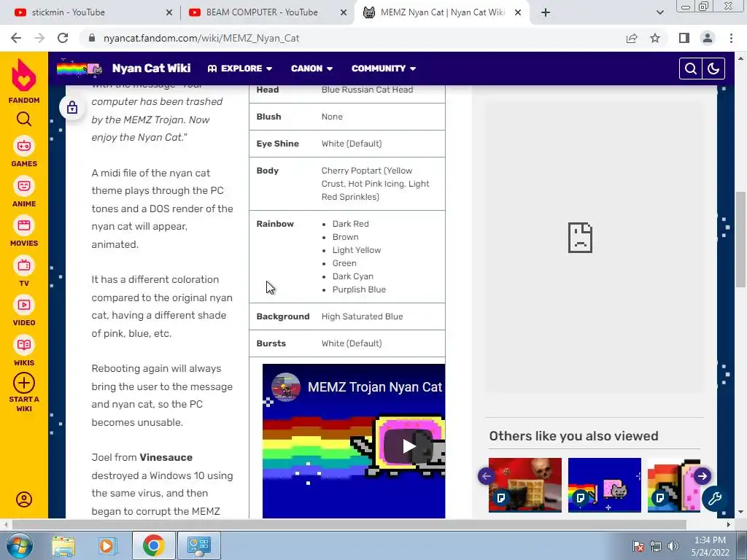Click the page lock icon

pyautogui.click(x=72, y=108)
